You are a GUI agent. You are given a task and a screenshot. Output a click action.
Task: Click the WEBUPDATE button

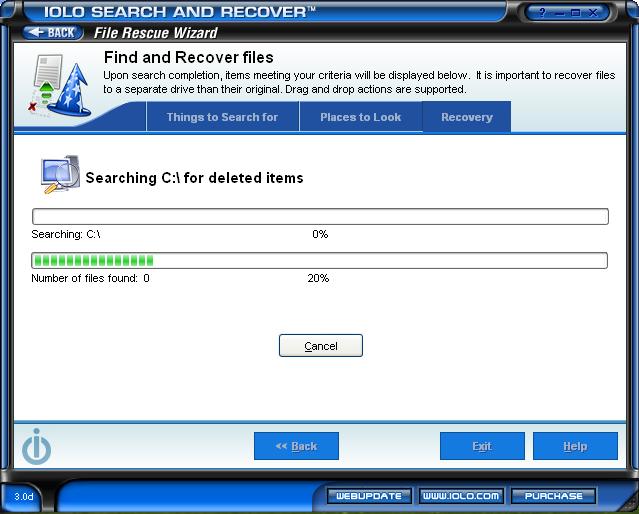tap(369, 496)
